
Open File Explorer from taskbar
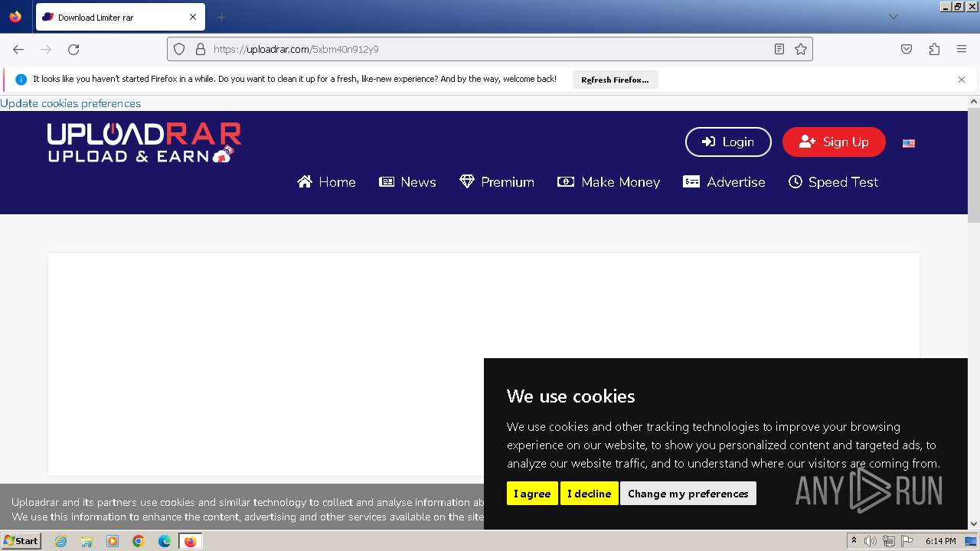point(87,541)
